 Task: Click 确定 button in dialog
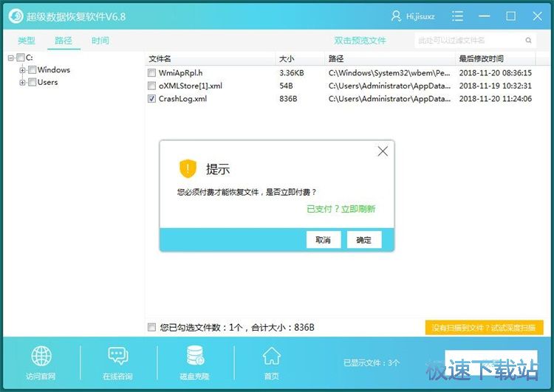(x=364, y=240)
